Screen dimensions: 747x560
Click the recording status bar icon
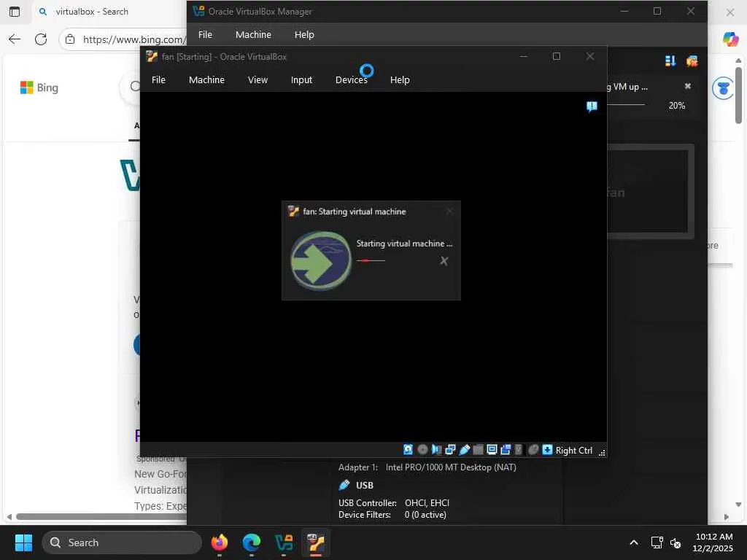tap(506, 449)
